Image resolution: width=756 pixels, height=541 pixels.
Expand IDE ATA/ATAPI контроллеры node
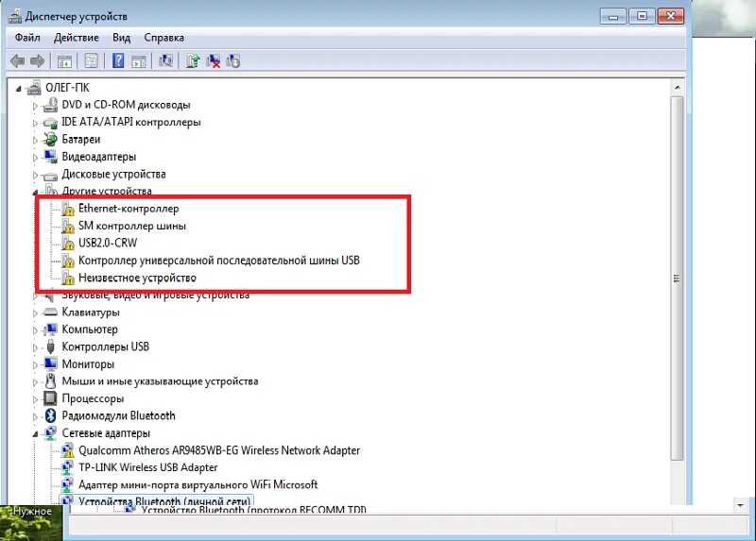point(35,123)
